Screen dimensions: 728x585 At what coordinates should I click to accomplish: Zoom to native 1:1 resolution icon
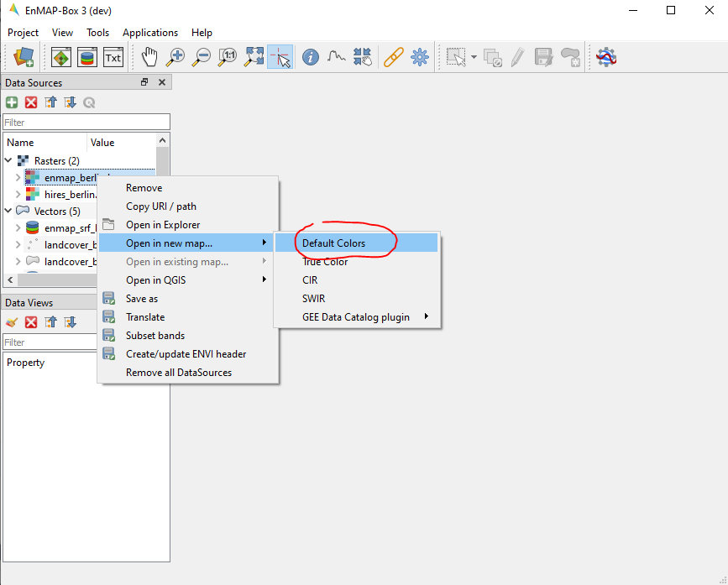coord(228,57)
